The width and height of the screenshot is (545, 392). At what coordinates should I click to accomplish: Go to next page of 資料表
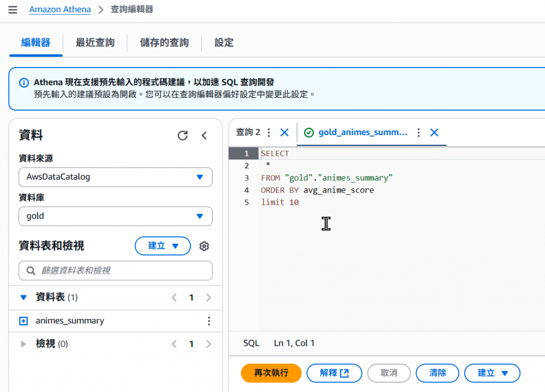[209, 297]
